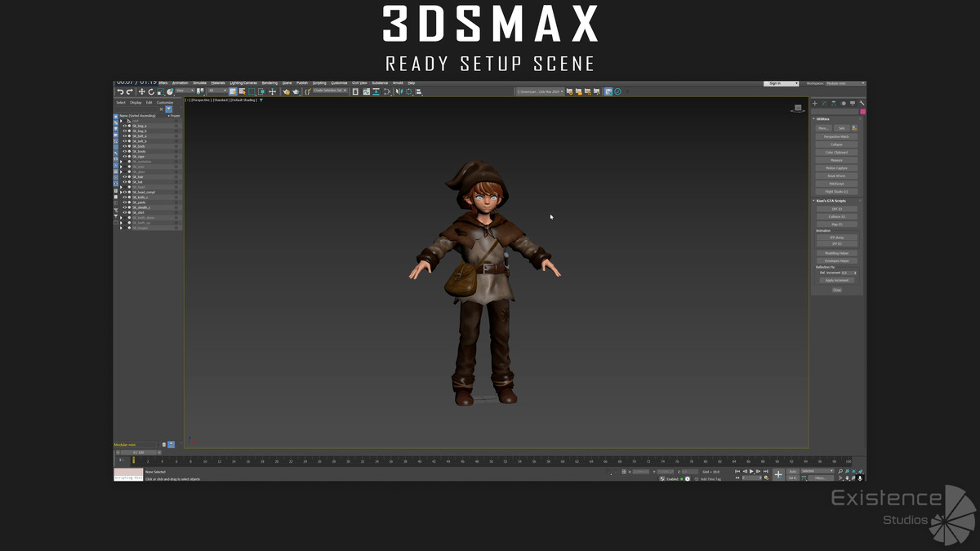Select the Rotate tool in the toolbar

(151, 91)
